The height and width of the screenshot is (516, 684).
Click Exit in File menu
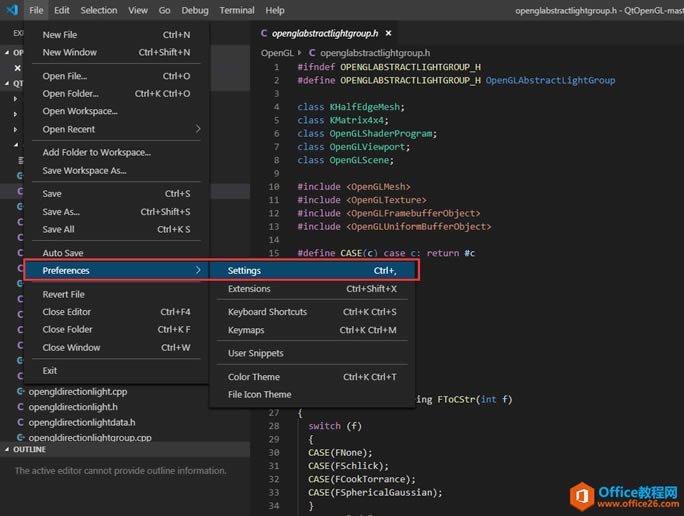click(x=116, y=370)
